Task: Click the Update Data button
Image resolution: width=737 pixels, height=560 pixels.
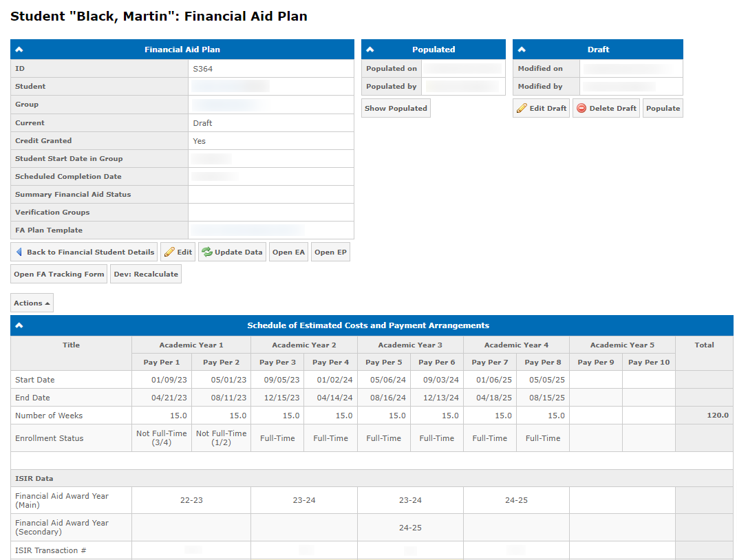Action: (232, 252)
